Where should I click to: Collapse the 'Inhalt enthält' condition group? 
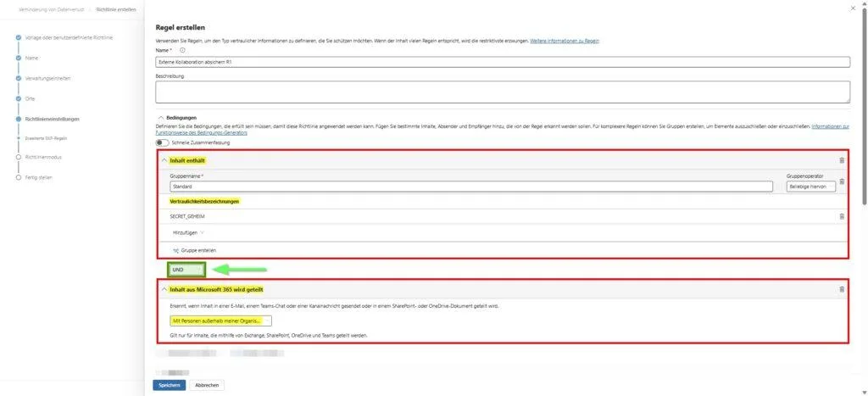tap(164, 160)
